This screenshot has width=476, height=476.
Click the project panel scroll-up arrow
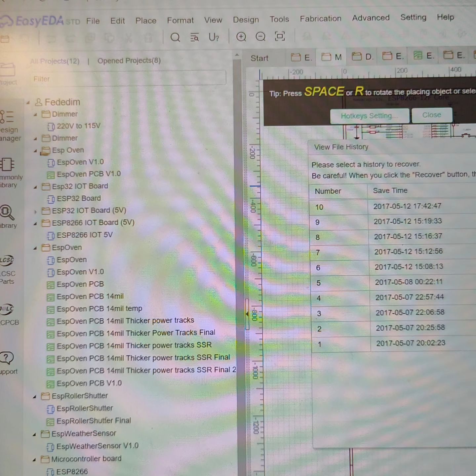[x=237, y=55]
